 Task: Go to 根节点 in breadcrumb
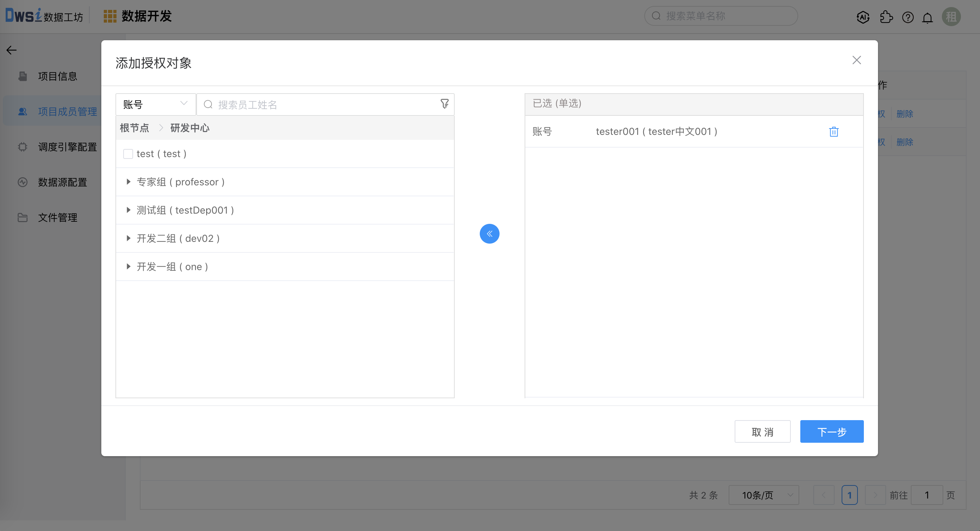pyautogui.click(x=134, y=128)
